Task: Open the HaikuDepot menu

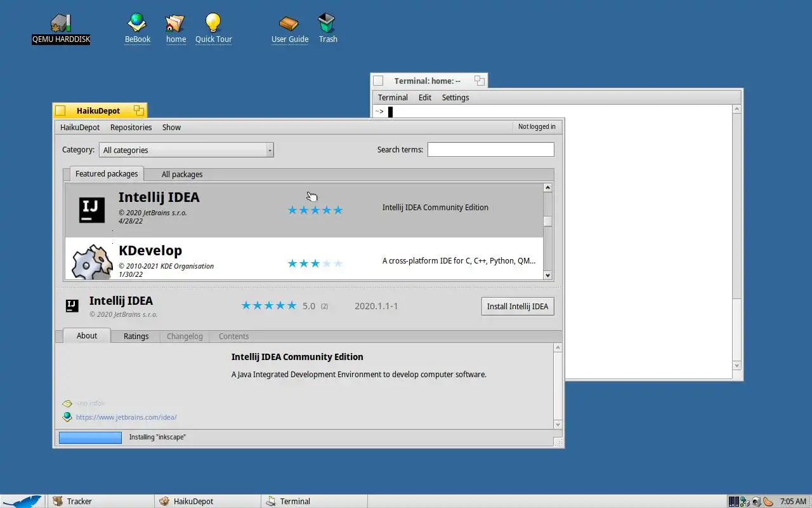Action: tap(80, 127)
